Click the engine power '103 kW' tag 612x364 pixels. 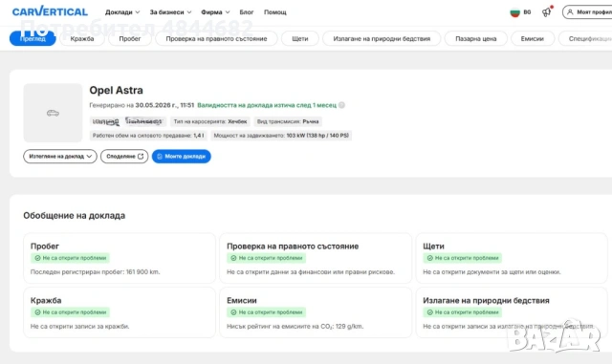tap(281, 136)
